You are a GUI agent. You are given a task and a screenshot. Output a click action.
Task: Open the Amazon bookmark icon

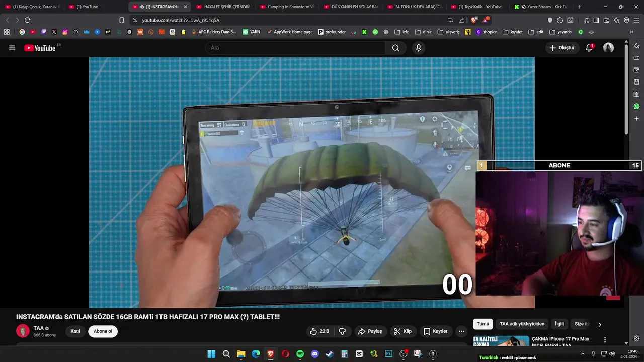173,32
